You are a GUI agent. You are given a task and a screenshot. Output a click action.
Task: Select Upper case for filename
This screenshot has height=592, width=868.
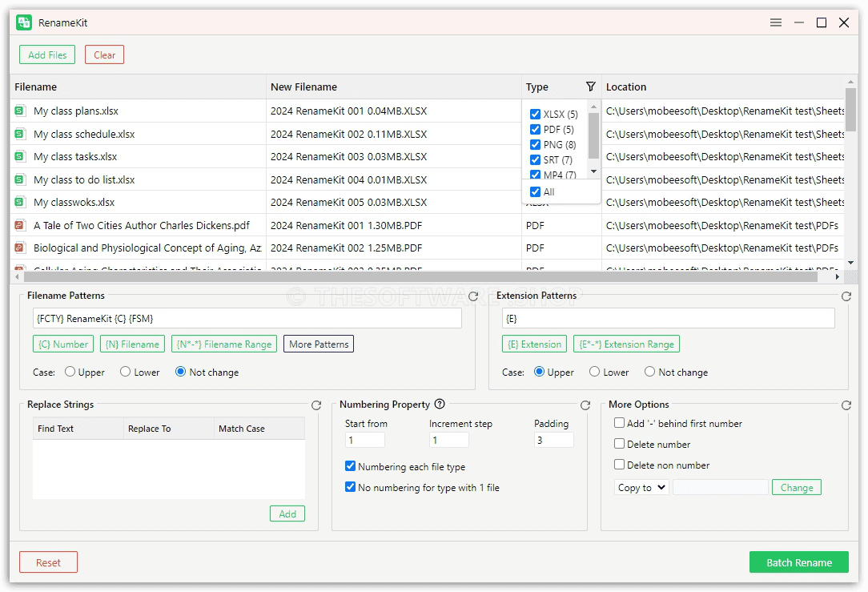[70, 372]
